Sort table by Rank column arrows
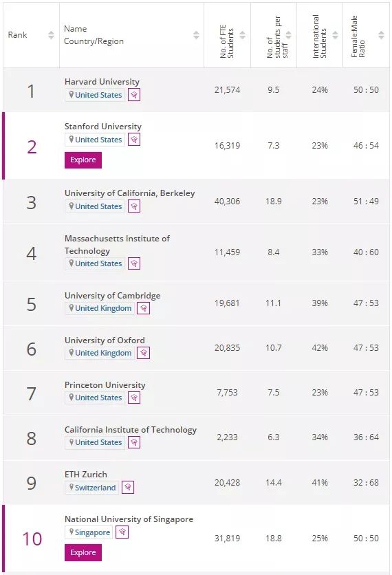 click(x=51, y=35)
